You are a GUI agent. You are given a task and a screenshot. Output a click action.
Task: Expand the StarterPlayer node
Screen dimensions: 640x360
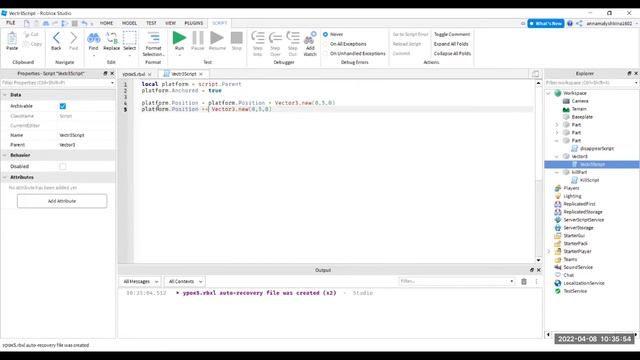click(549, 251)
